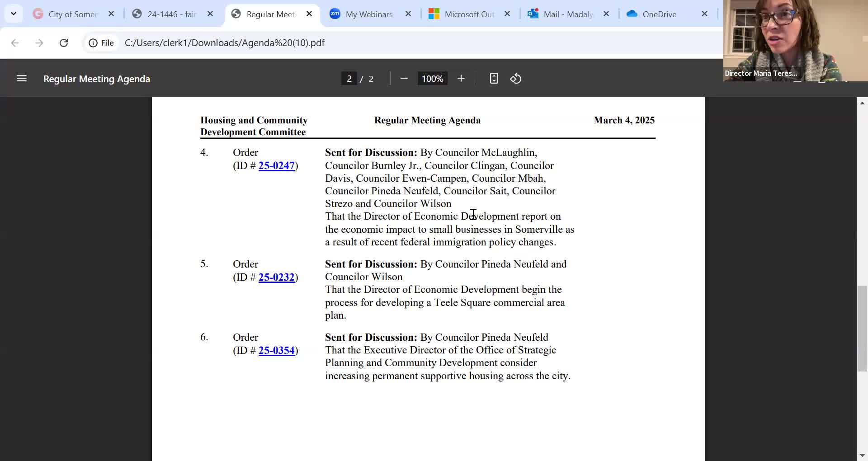Close the 24-1446 tab

(210, 14)
